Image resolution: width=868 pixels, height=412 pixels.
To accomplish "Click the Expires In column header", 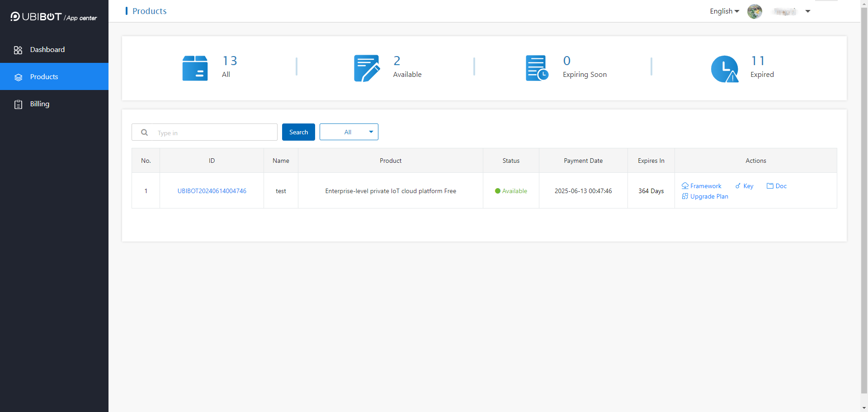I will pyautogui.click(x=651, y=161).
